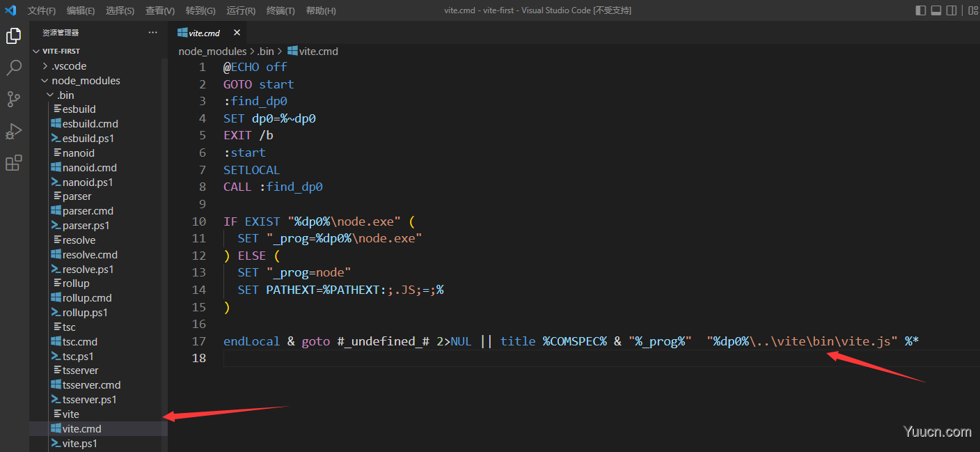The width and height of the screenshot is (980, 452).
Task: Click .bin in the breadcrumb
Action: 265,51
